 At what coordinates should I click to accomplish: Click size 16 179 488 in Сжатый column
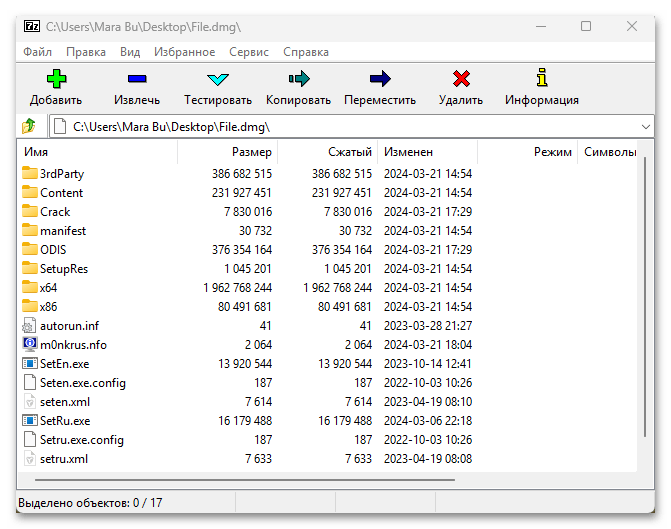345,421
